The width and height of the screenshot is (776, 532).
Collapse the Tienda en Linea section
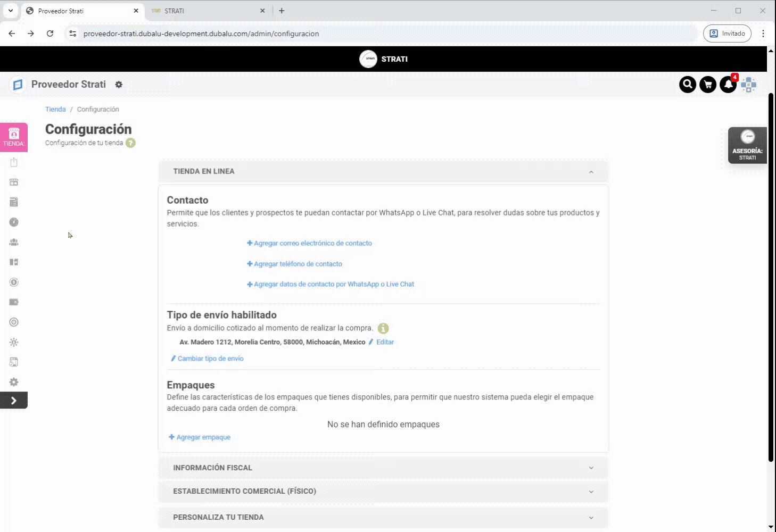(x=591, y=172)
